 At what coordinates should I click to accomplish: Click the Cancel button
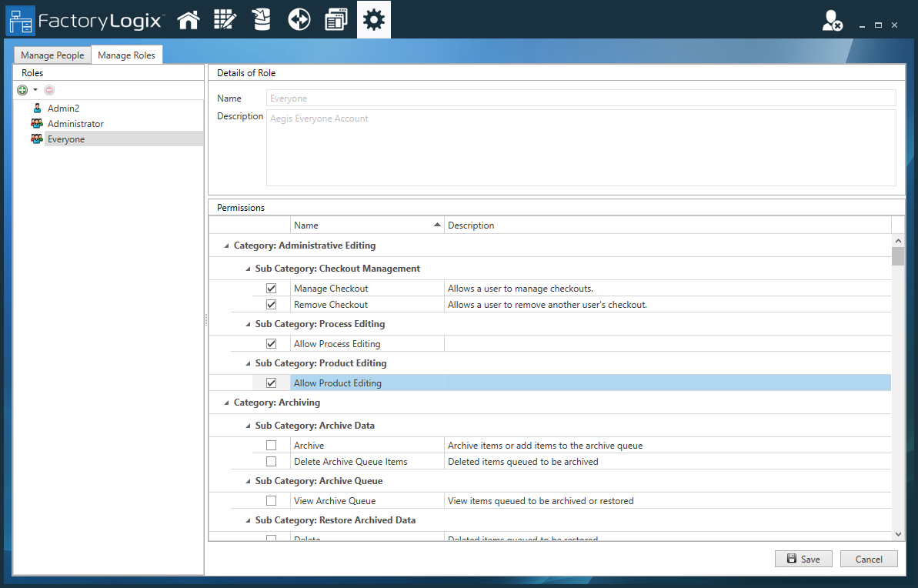[869, 559]
